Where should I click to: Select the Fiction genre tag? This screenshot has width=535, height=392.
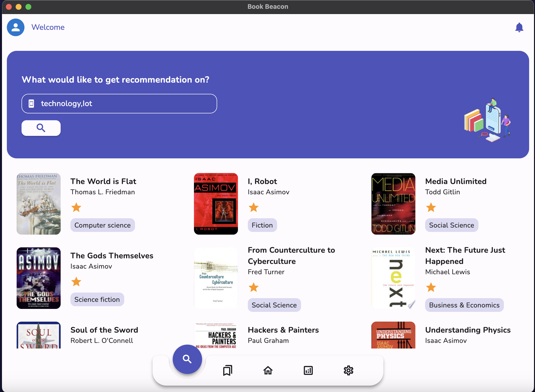[262, 225]
